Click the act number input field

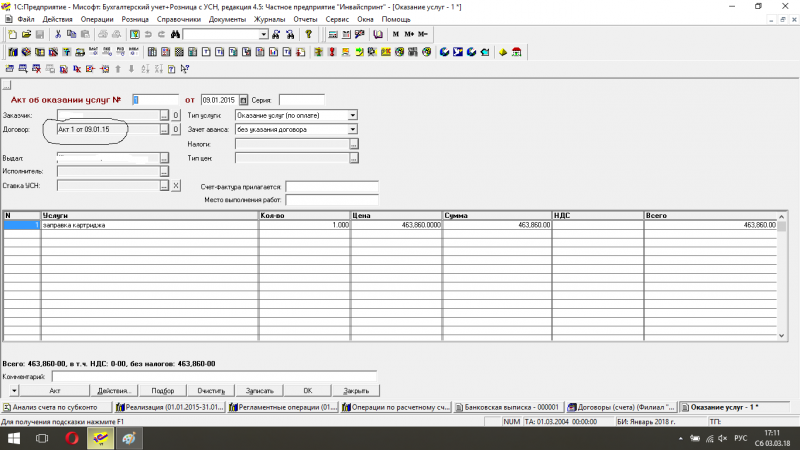156,100
